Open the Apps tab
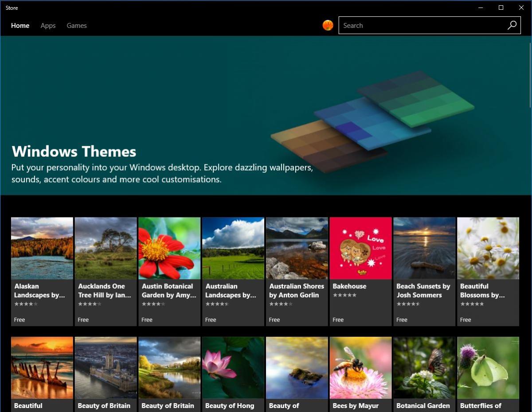This screenshot has height=412, width=532. [48, 26]
